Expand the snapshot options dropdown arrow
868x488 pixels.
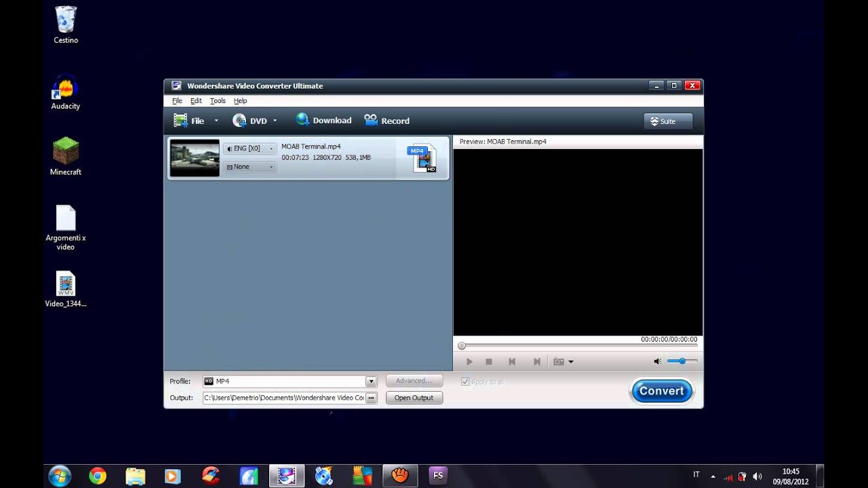[571, 362]
